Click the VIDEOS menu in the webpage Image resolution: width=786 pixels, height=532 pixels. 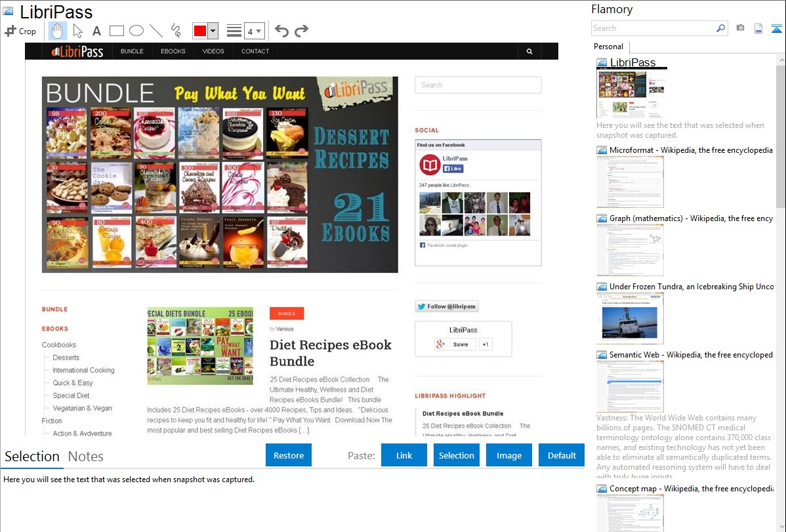click(x=213, y=51)
